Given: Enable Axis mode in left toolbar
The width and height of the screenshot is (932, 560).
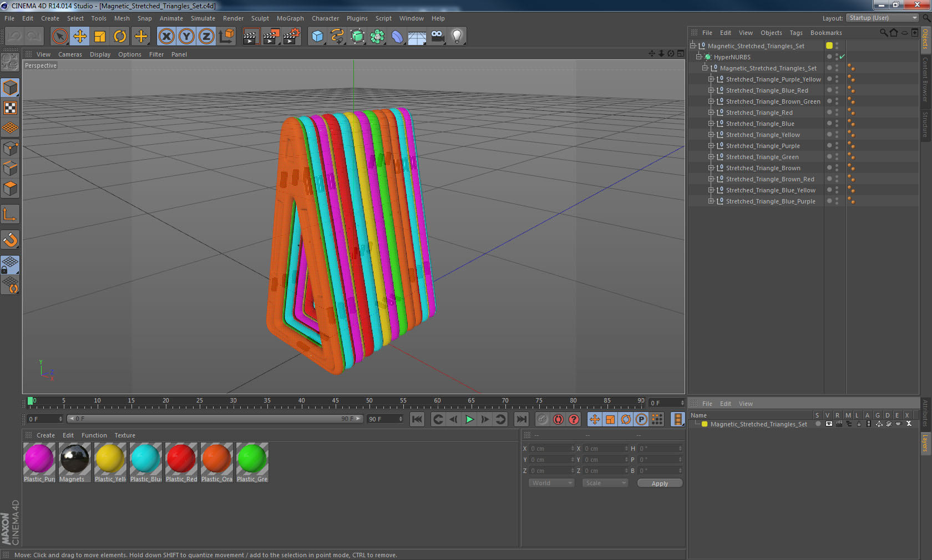Looking at the screenshot, I should (x=11, y=214).
